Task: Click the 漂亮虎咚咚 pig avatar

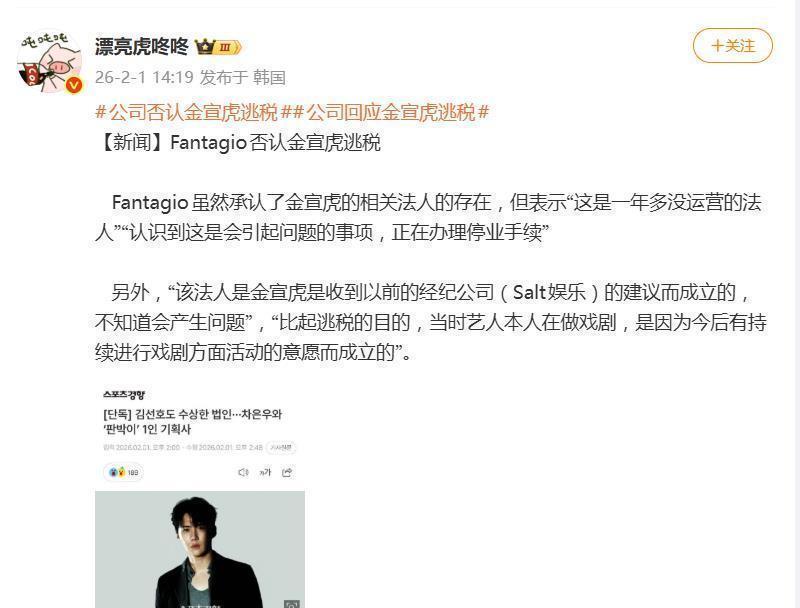Action: point(49,61)
